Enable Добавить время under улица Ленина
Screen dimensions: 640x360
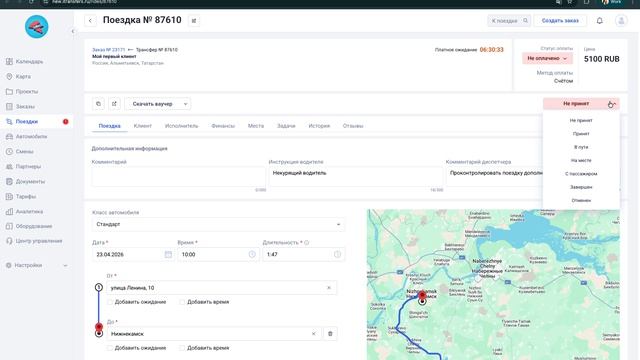point(182,302)
